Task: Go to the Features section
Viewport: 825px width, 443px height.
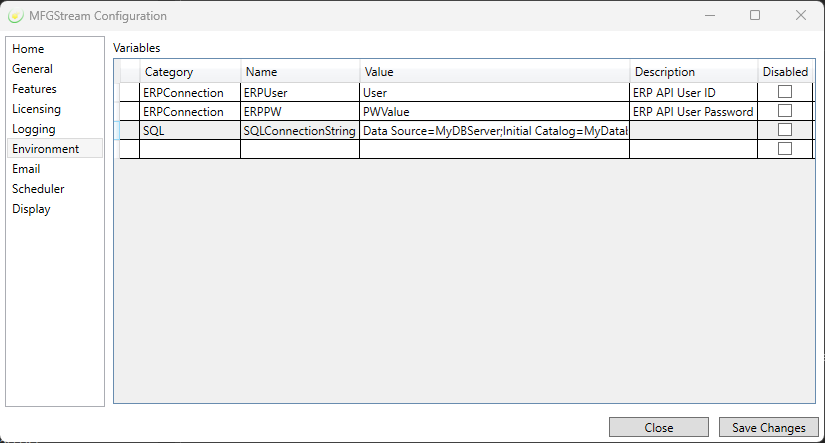Action: 34,89
